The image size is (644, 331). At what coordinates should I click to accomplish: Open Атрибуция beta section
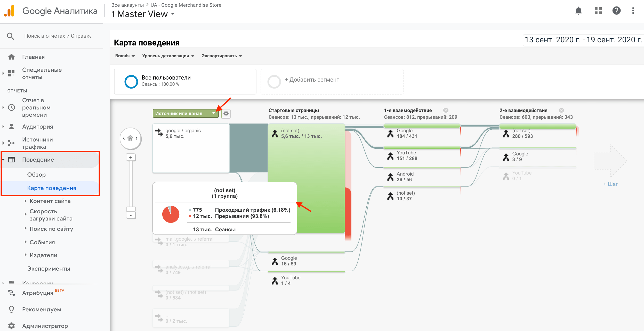[38, 293]
